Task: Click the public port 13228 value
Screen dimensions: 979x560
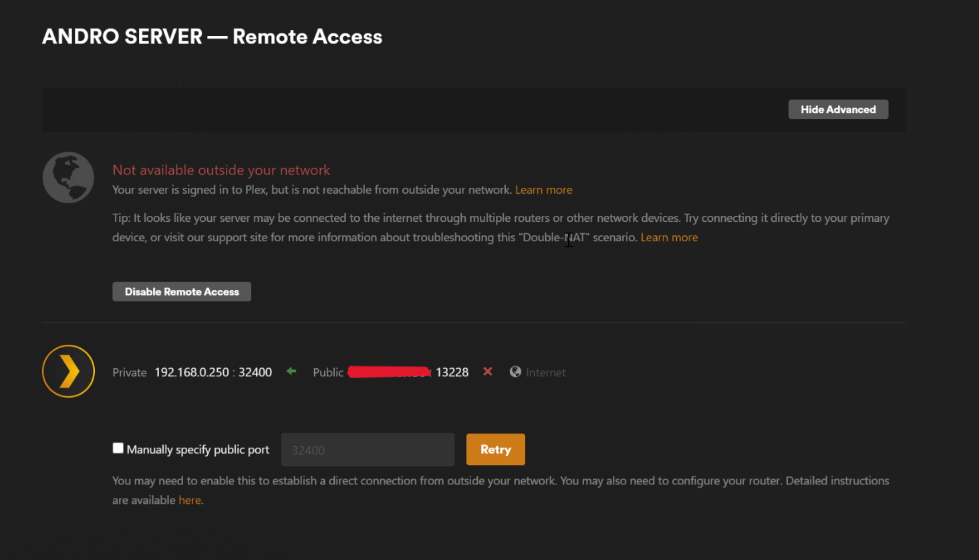Action: coord(452,372)
